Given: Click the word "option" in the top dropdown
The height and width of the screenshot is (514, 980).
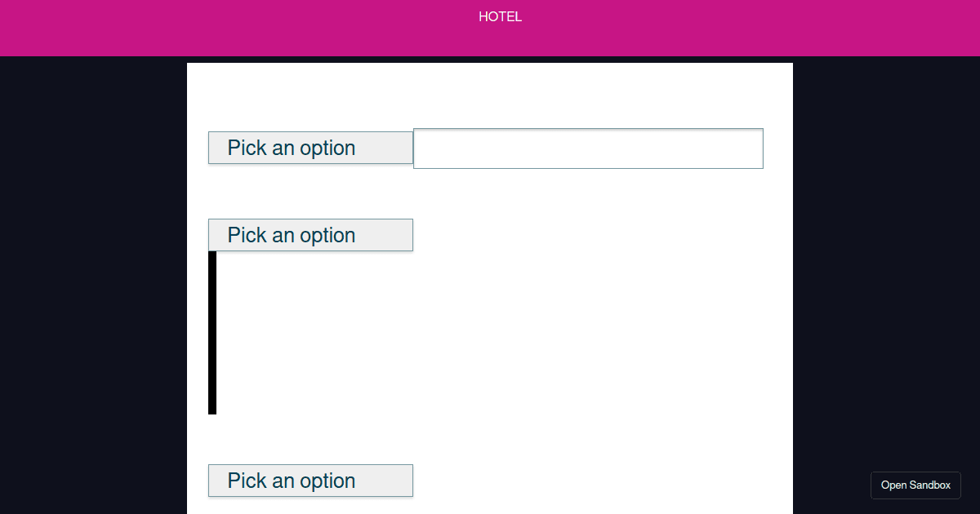Looking at the screenshot, I should pos(327,148).
